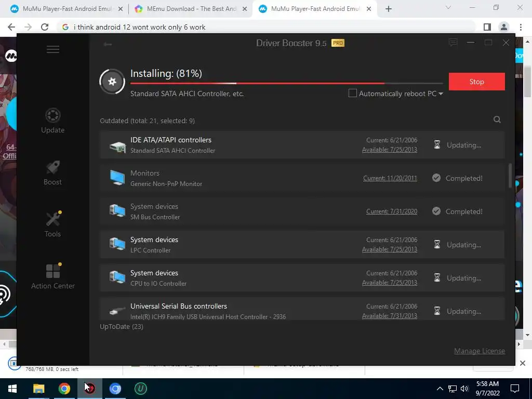Open the Action Center section
Screen dimensions: 532x399
click(53, 276)
